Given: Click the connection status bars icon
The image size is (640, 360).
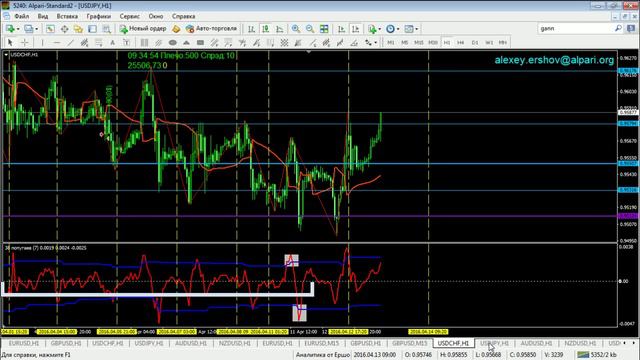Looking at the screenshot, I should [x=583, y=355].
